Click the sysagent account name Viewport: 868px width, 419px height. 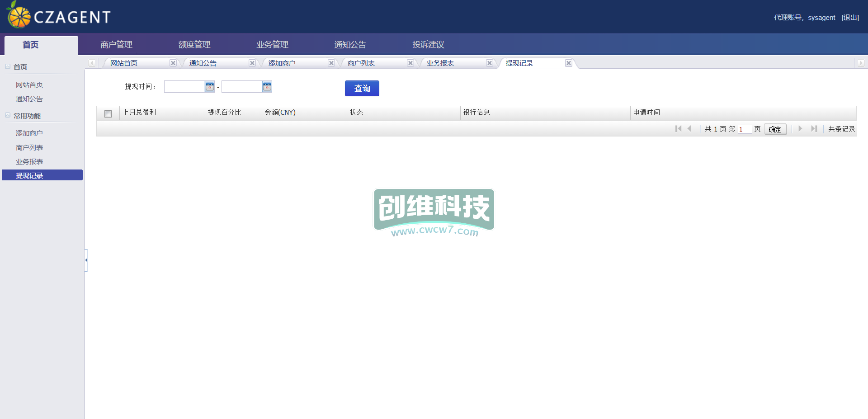(x=821, y=18)
